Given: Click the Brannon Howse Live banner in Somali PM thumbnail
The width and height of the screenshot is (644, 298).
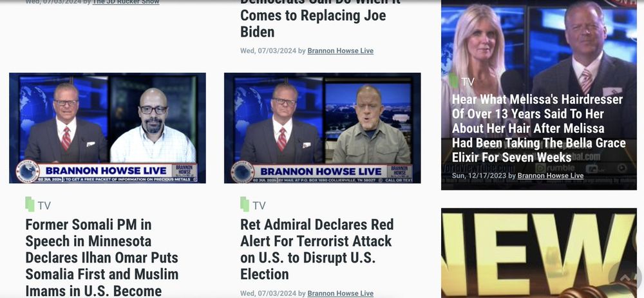Looking at the screenshot, I should point(106,171).
